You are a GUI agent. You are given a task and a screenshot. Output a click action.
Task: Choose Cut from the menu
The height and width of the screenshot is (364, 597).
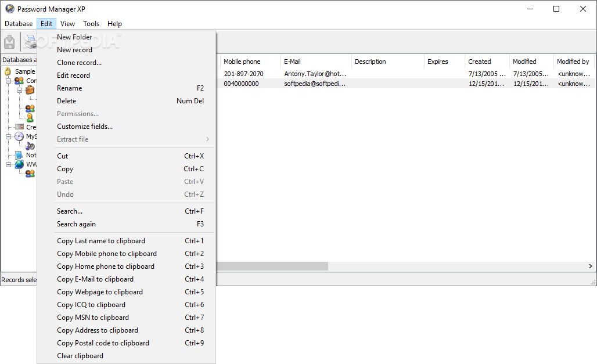[x=127, y=156]
